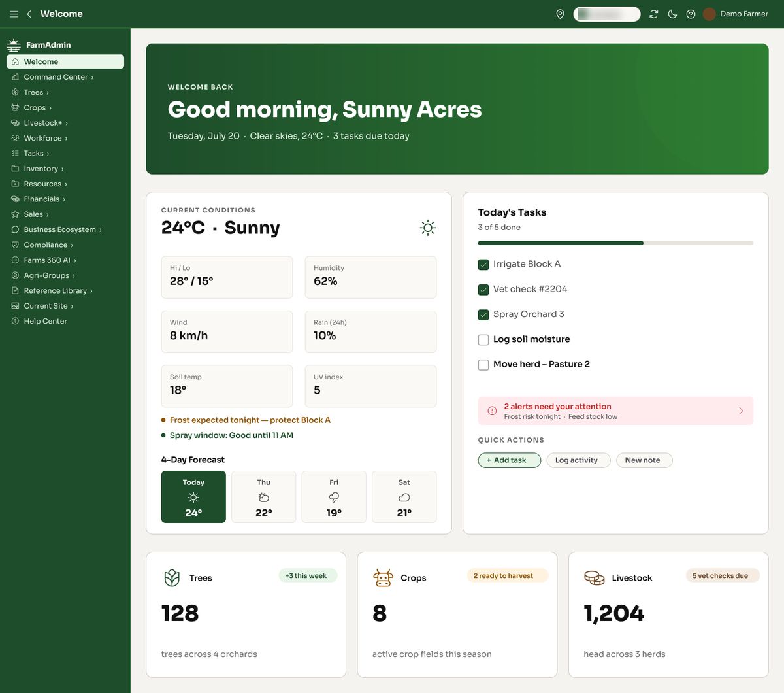Select the Fri forecast tile
The height and width of the screenshot is (693, 784).
[334, 497]
